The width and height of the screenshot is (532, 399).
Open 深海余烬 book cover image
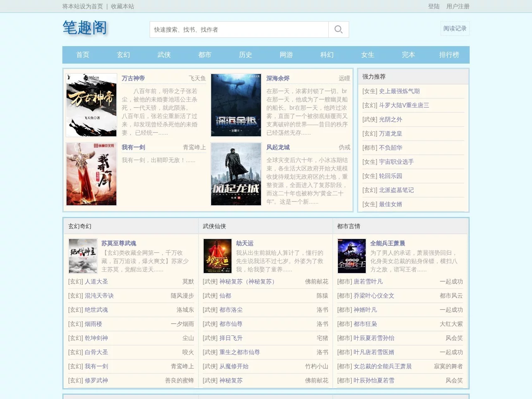pyautogui.click(x=236, y=105)
